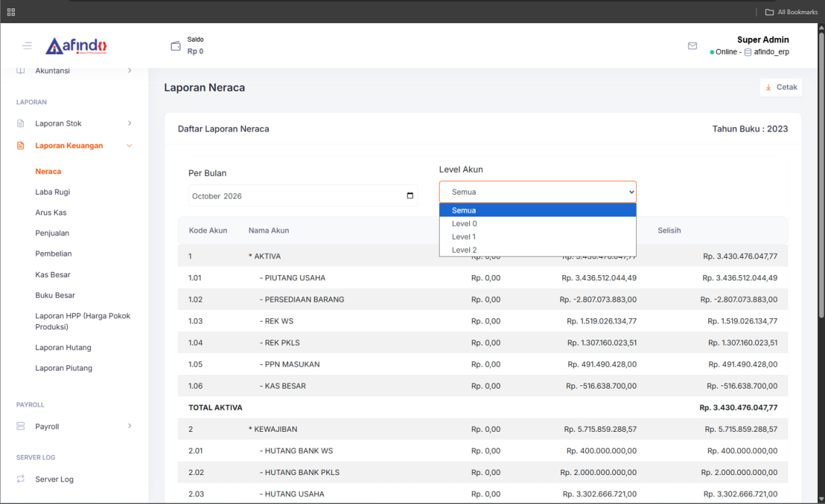Open Laporan HPP (Harga Pokok Produksi)
This screenshot has height=504, width=825.
point(83,321)
